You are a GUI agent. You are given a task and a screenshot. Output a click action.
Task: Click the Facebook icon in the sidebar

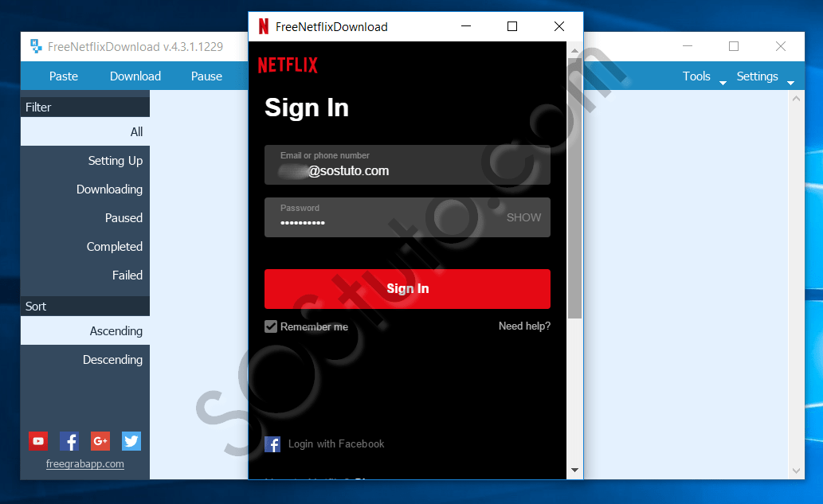pos(69,440)
